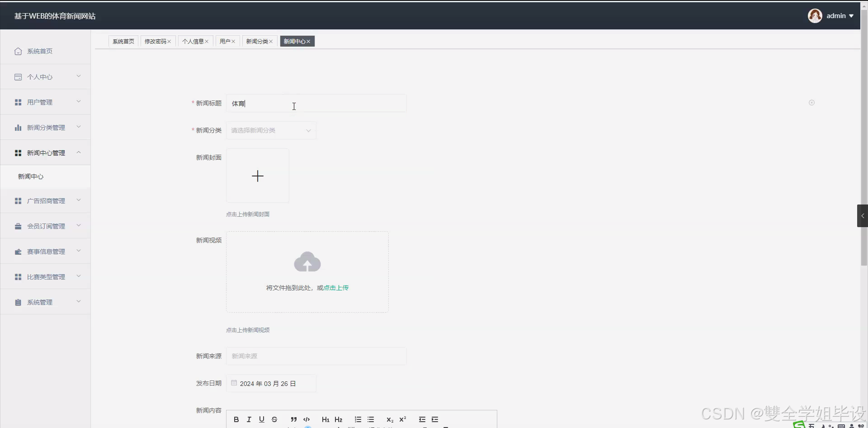Expand the 个人中心 sidebar section
Image resolution: width=868 pixels, height=428 pixels.
(x=45, y=76)
